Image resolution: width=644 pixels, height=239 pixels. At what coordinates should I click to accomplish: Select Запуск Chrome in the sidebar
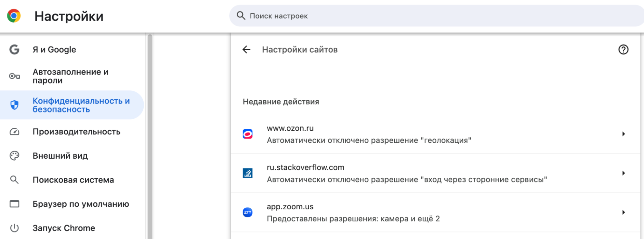tap(64, 228)
